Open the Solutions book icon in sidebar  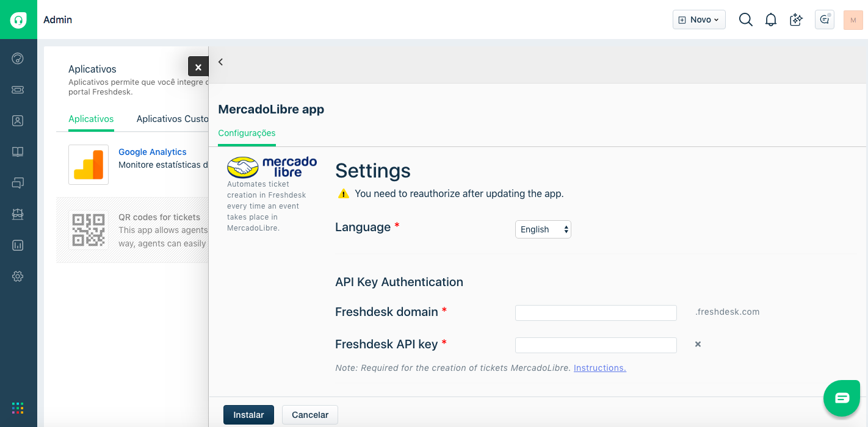coord(18,152)
